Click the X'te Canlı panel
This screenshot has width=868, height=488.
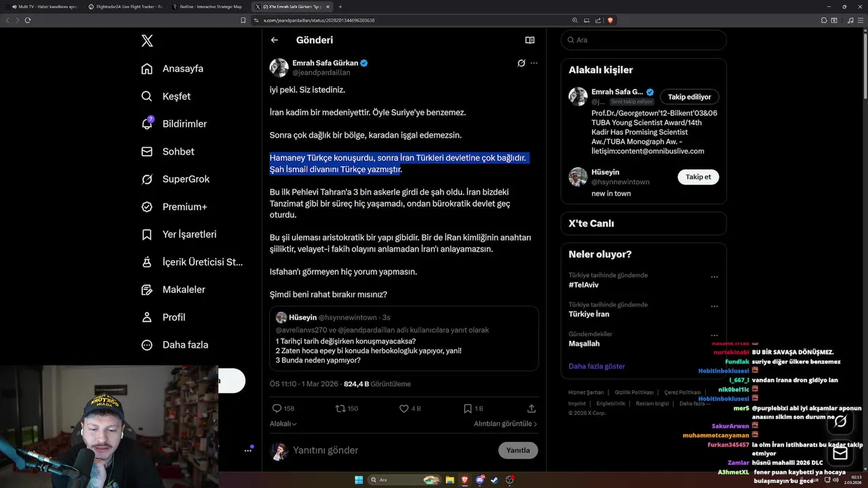coord(644,224)
